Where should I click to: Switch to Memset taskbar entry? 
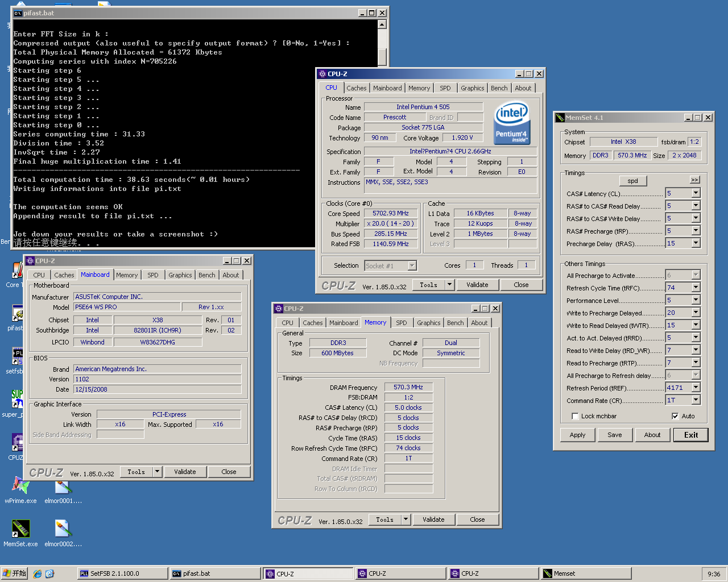coord(586,573)
